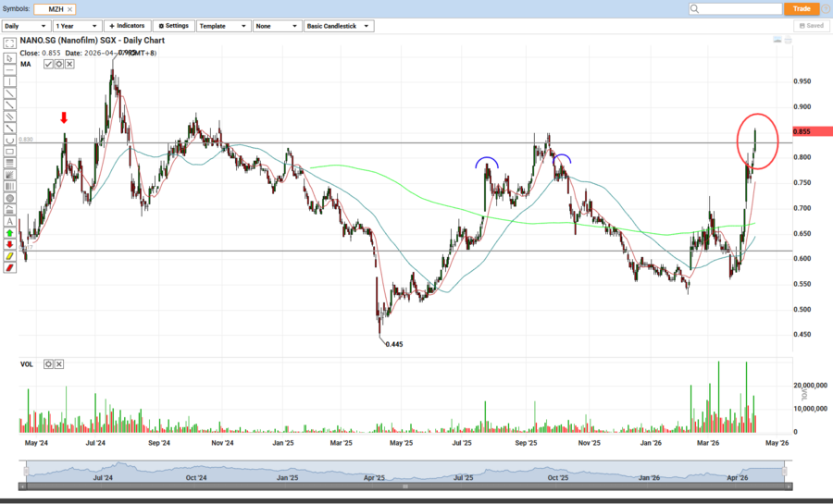Screen dimensions: 833x504
Task: Toggle the MA indicator checkmark
Action: pyautogui.click(x=48, y=64)
